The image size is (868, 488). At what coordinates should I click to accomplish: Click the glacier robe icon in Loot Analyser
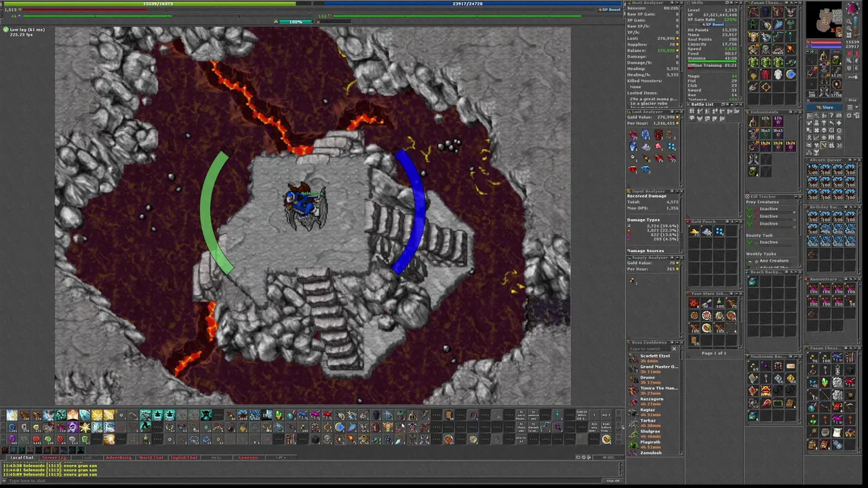[x=645, y=134]
